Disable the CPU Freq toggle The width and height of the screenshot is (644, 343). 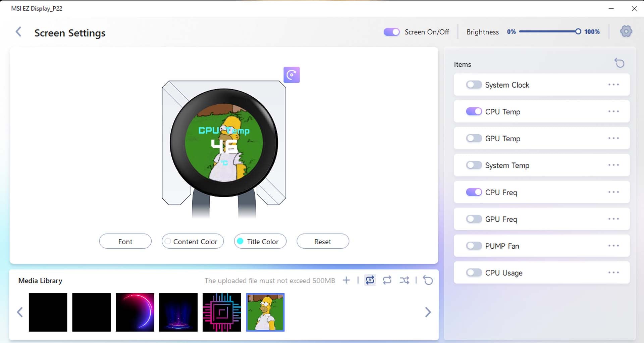(474, 192)
